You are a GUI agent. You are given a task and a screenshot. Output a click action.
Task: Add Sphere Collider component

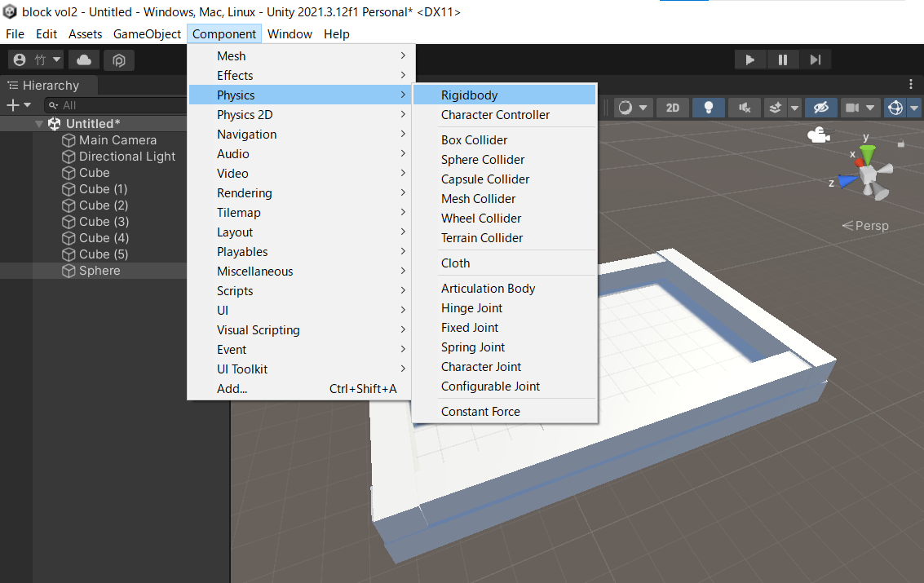[x=505, y=160]
